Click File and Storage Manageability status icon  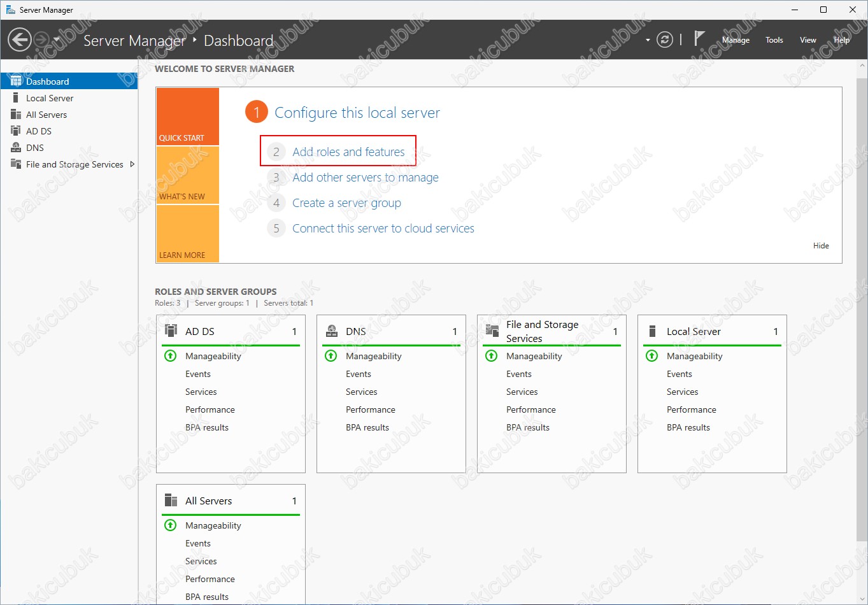[492, 356]
